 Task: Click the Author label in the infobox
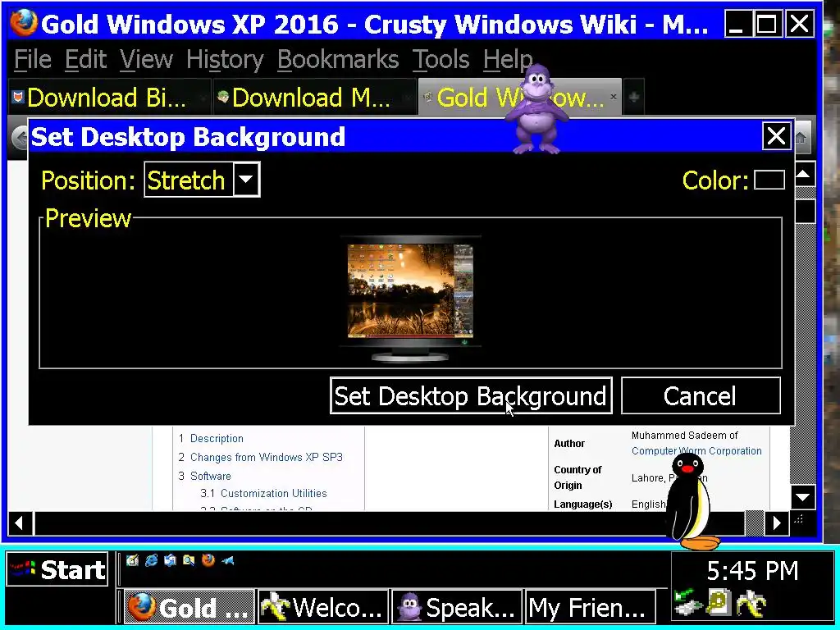(569, 443)
